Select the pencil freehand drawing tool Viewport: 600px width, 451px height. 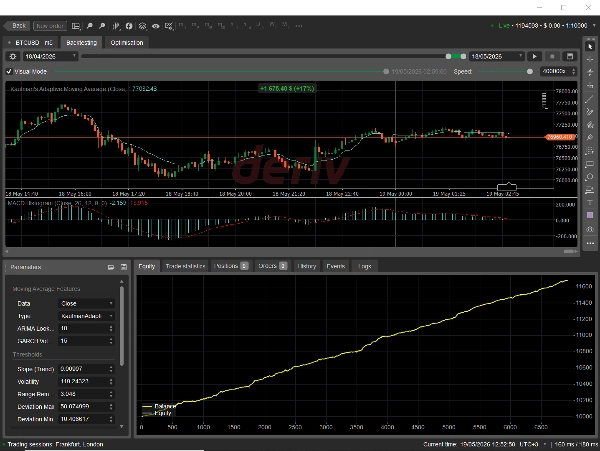[x=590, y=112]
